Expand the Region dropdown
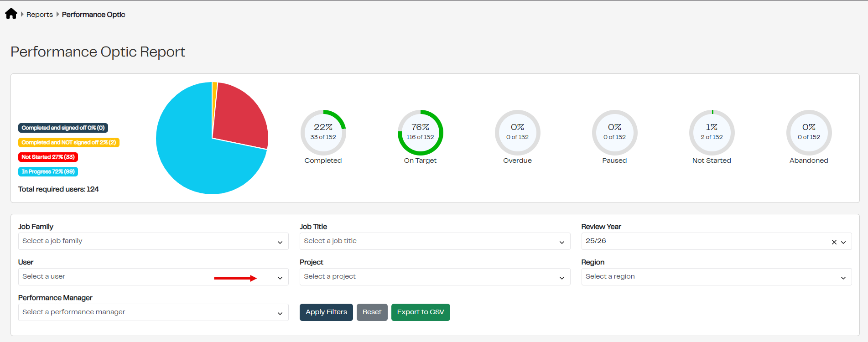The image size is (868, 342). tap(717, 277)
